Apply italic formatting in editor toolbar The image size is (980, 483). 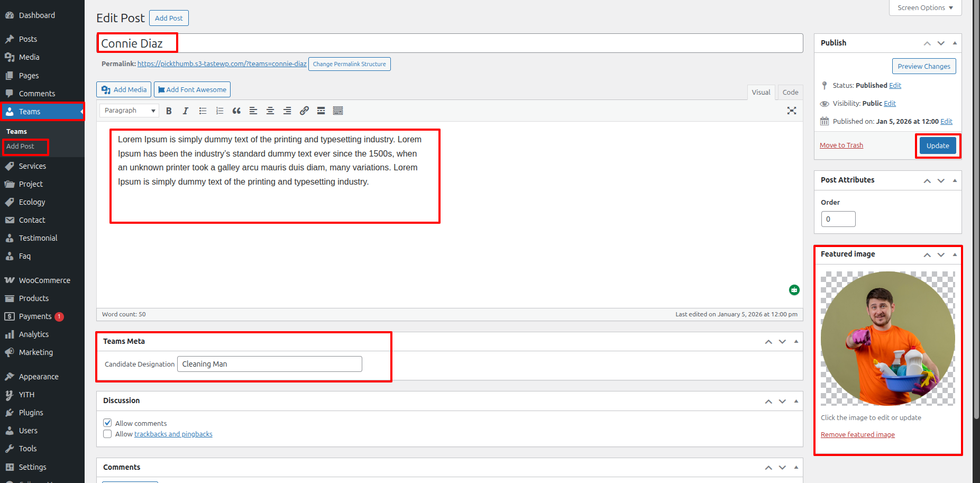(x=186, y=111)
